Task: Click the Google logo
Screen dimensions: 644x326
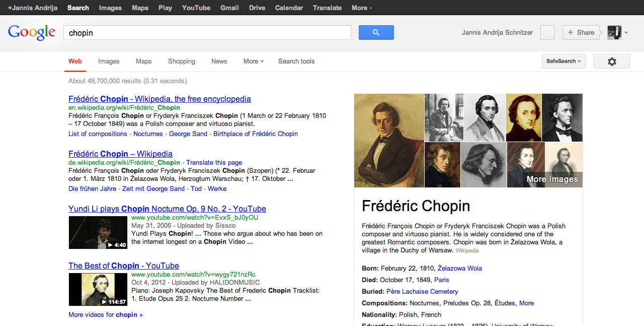Action: (x=31, y=32)
